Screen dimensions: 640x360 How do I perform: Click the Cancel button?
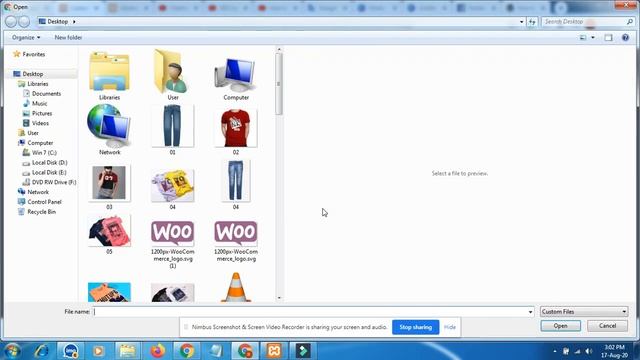[x=607, y=326]
